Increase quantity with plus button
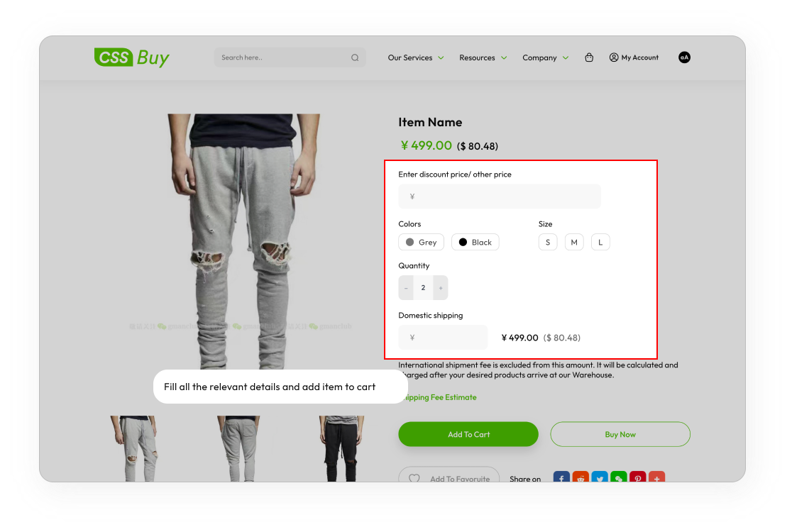 [x=441, y=288]
